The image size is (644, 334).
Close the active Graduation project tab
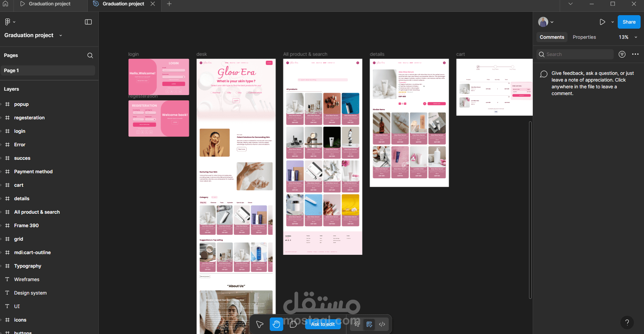click(x=153, y=4)
